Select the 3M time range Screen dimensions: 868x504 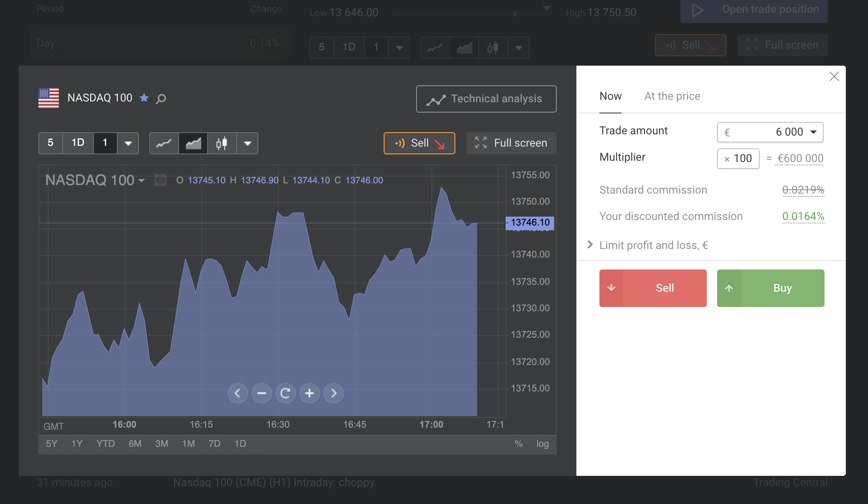(x=162, y=444)
